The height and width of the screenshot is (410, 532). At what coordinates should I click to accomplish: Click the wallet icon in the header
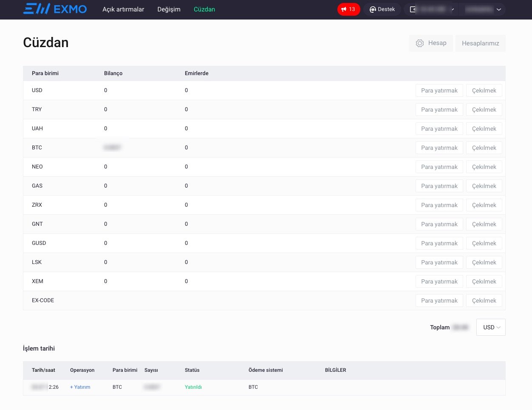click(413, 9)
